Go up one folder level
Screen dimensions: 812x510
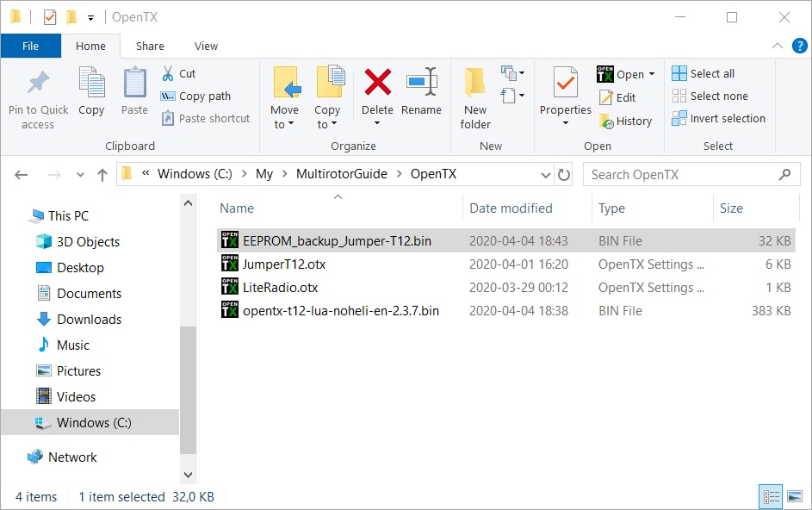point(102,175)
